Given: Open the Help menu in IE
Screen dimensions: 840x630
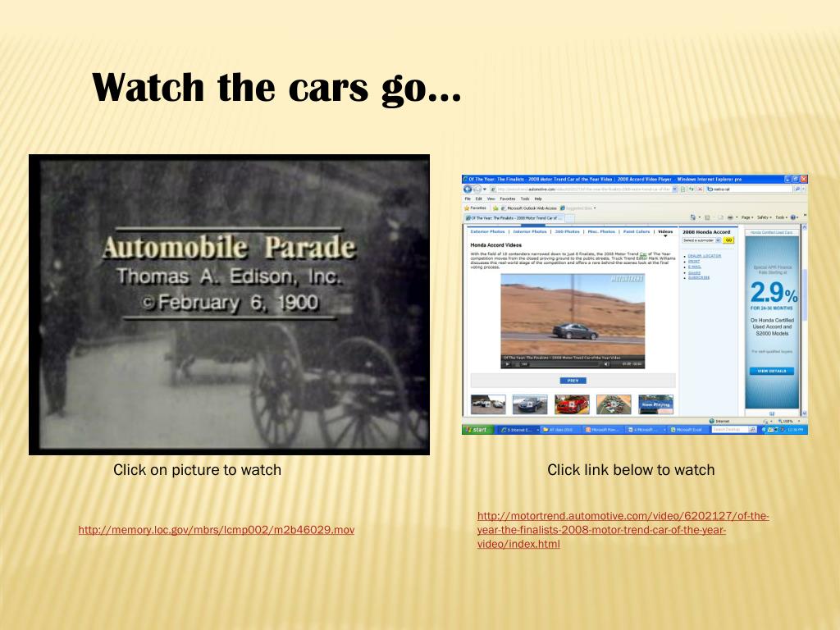Looking at the screenshot, I should 538,199.
